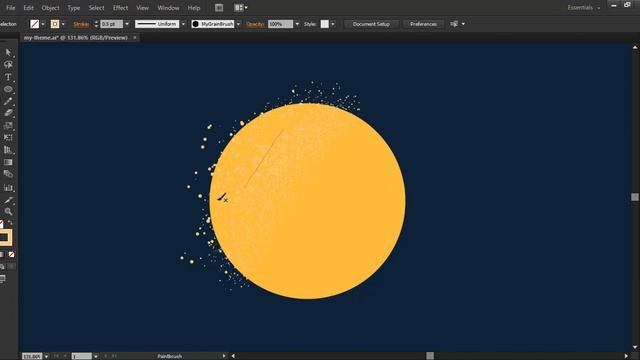Open the Bridge icon in menu bar
The height and width of the screenshot is (360, 640).
(219, 8)
